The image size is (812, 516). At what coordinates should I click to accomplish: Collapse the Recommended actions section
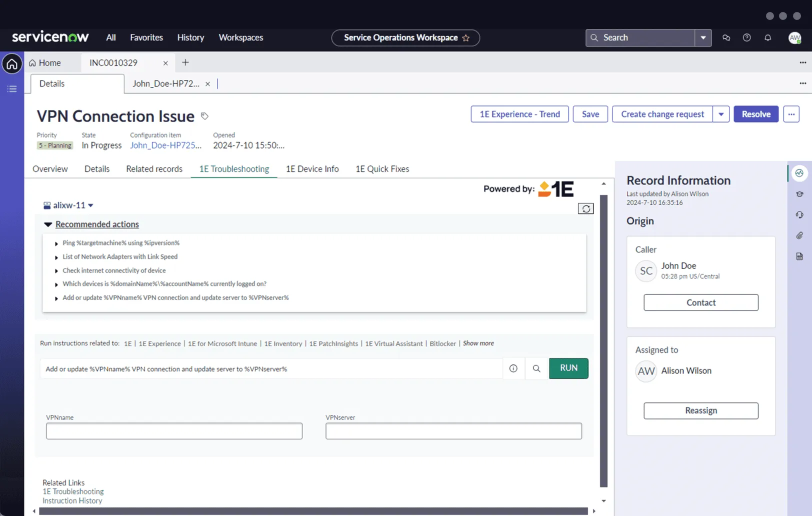(48, 224)
